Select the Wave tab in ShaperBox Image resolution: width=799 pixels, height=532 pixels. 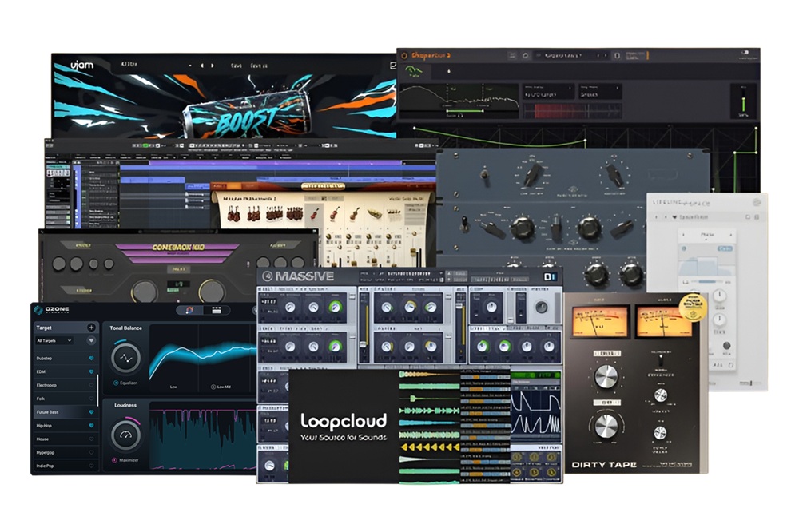[413, 71]
